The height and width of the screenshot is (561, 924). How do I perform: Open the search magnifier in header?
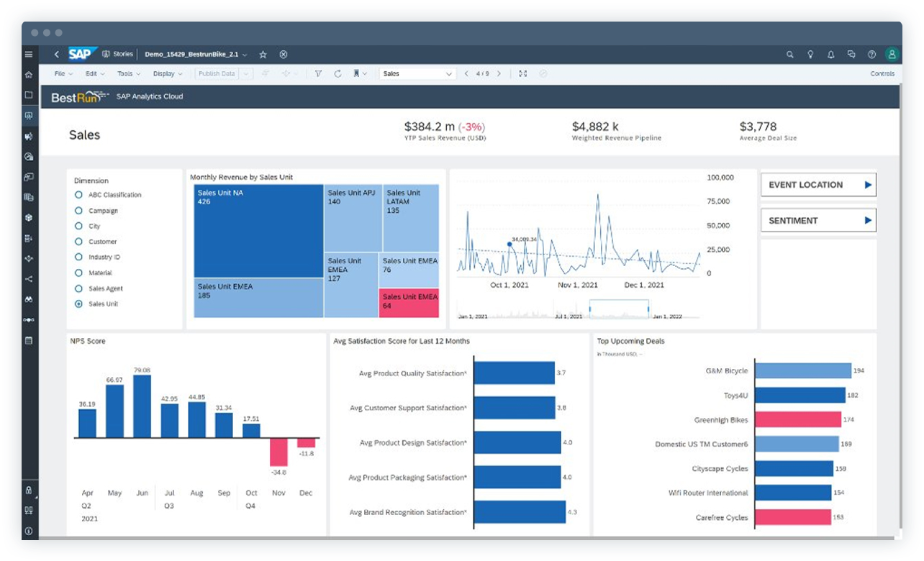point(790,54)
